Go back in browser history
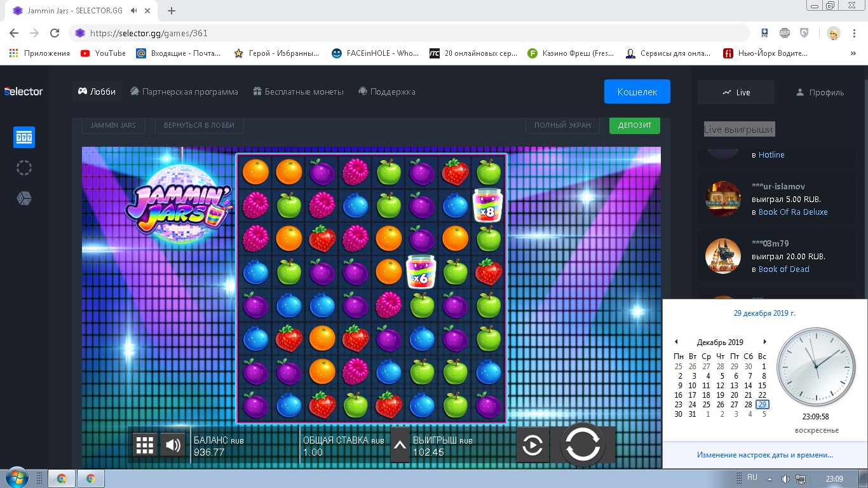Image resolution: width=868 pixels, height=488 pixels. tap(14, 33)
